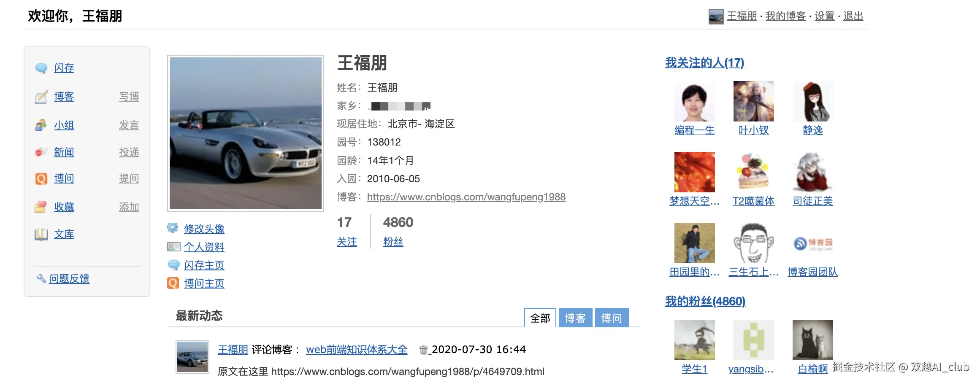Open the wangfupeng1988 blog URL link
The width and height of the screenshot is (980, 383).
coord(466,197)
